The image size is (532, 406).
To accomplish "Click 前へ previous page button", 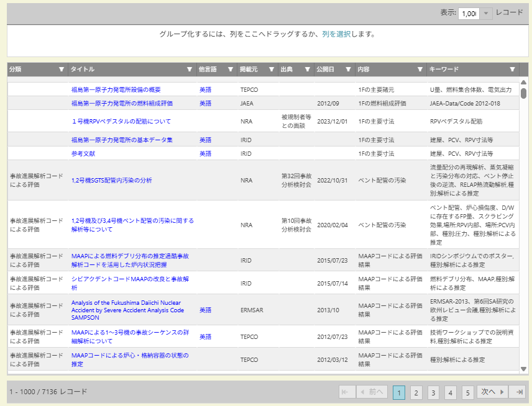I will (x=372, y=392).
